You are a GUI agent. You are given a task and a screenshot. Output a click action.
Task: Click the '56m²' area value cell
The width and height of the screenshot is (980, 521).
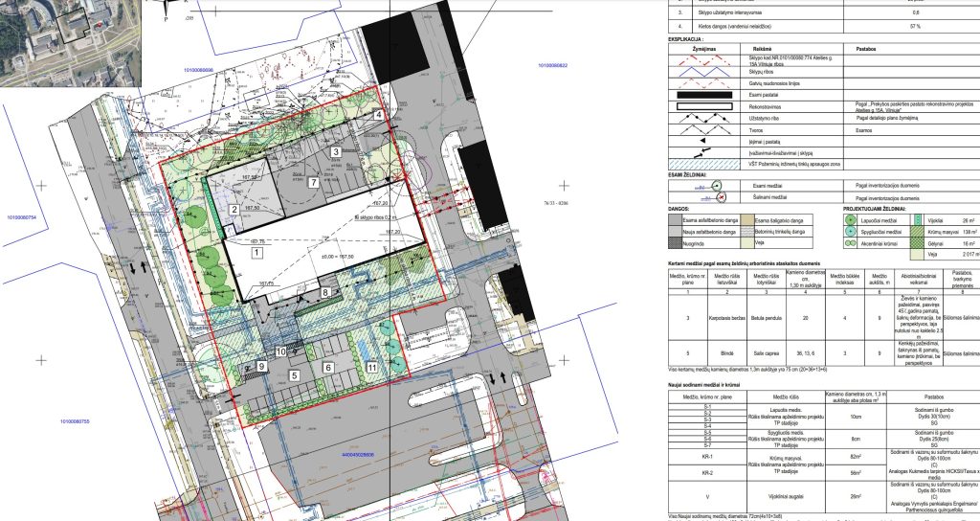pos(856,473)
